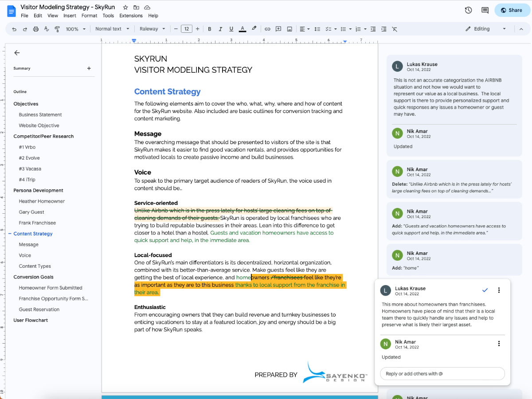
Task: Select Conversion Goals in outline
Action: click(x=33, y=277)
